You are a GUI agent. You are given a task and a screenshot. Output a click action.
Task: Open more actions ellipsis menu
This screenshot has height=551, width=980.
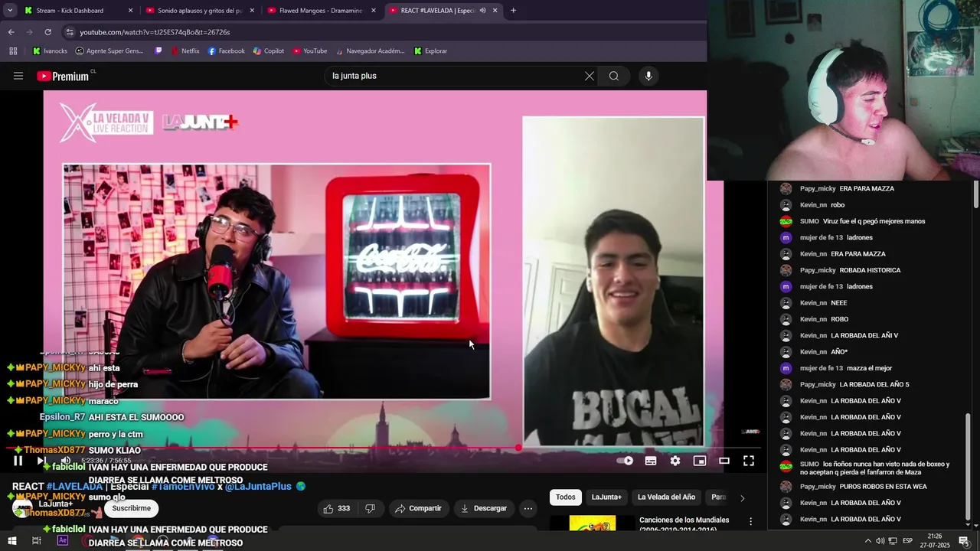pos(528,508)
